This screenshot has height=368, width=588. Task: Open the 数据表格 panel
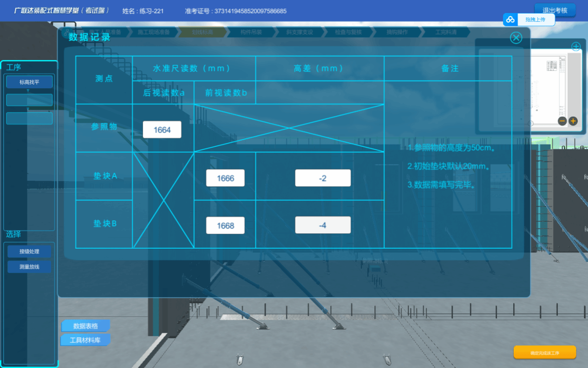tap(85, 326)
